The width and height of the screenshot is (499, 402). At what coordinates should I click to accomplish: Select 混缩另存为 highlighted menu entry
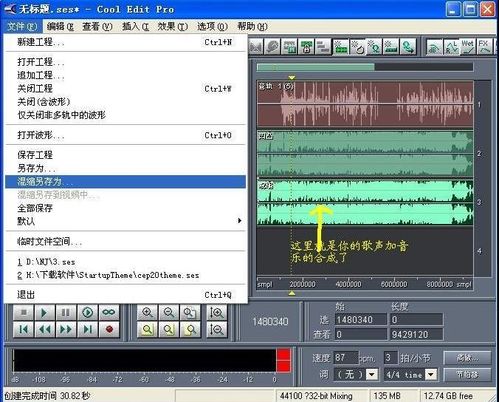(125, 182)
